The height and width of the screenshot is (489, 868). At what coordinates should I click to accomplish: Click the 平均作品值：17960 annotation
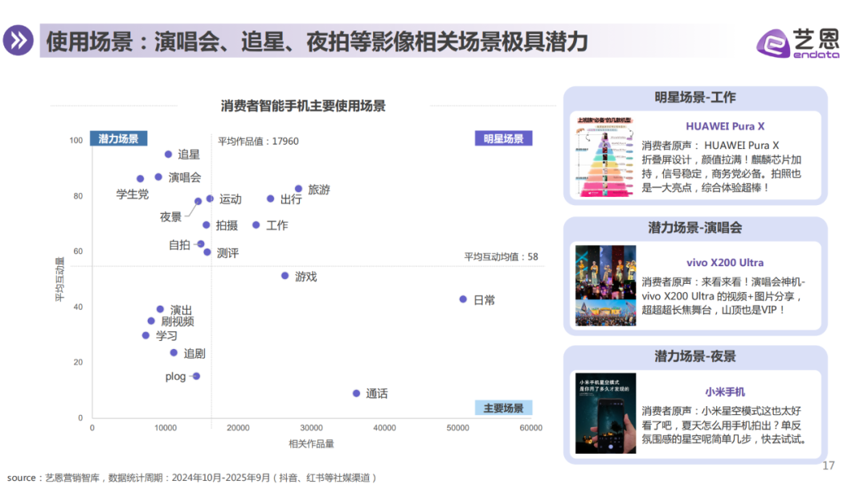[x=258, y=142]
